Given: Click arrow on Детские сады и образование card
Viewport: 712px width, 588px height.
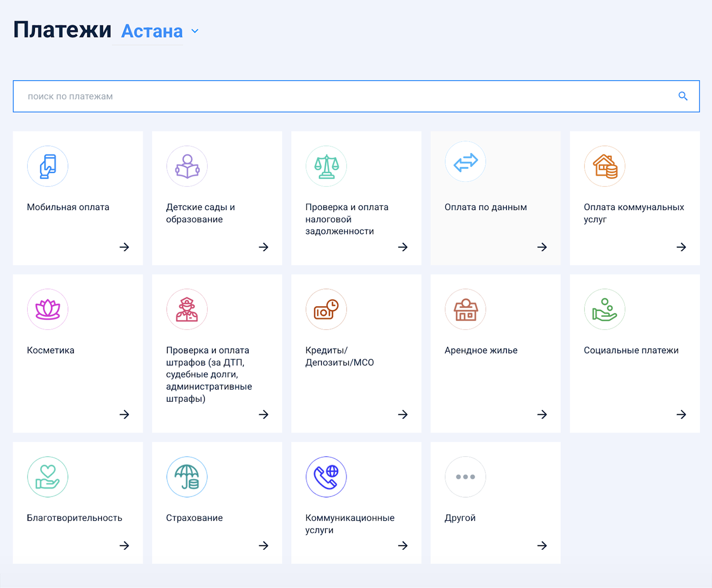Looking at the screenshot, I should (x=264, y=247).
